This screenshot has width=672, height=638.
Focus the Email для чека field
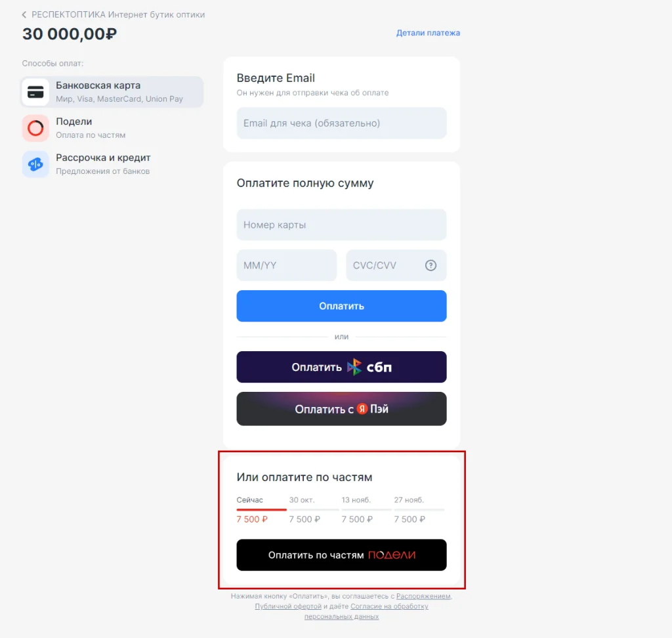click(x=341, y=123)
